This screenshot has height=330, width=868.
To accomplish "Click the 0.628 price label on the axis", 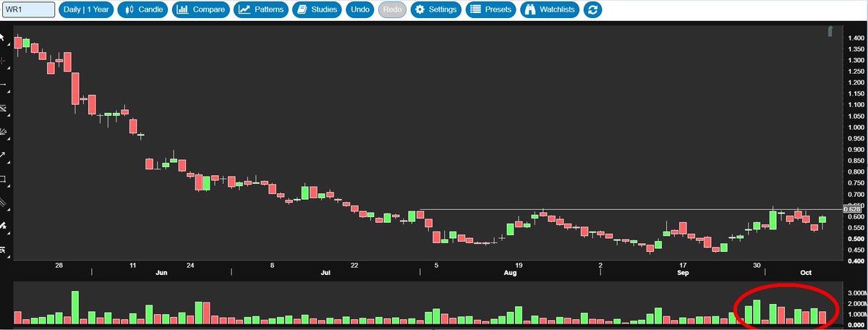I will (x=851, y=209).
